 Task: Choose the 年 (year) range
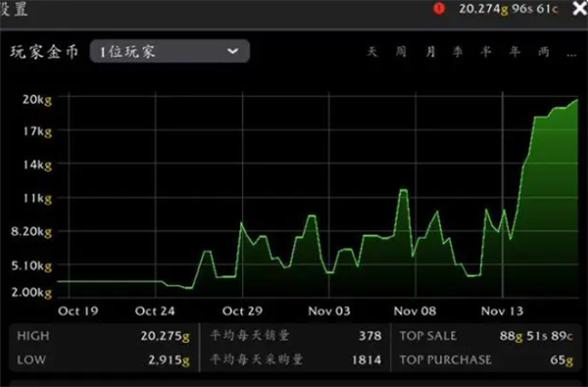click(514, 51)
